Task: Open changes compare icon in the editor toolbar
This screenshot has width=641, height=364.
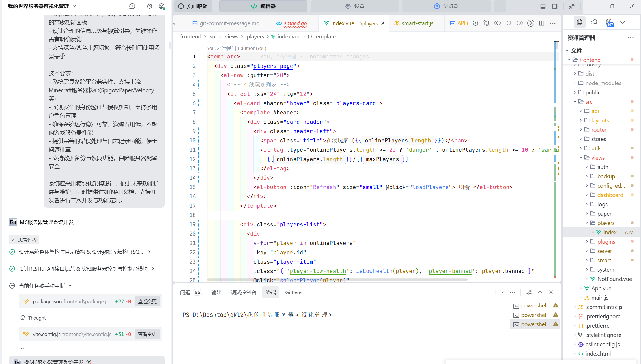Action: tap(487, 23)
